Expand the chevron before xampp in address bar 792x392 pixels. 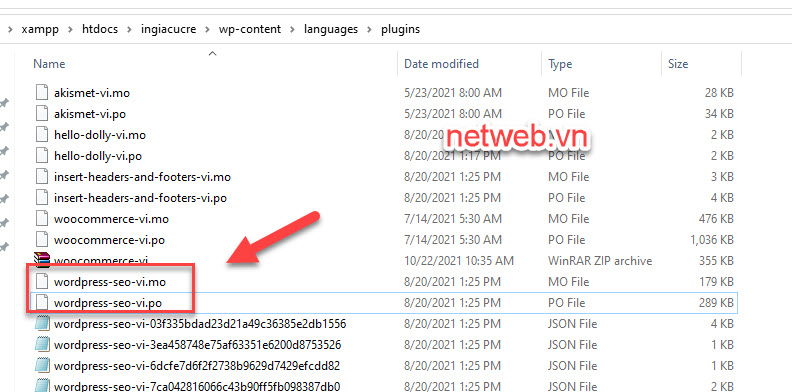(x=11, y=30)
